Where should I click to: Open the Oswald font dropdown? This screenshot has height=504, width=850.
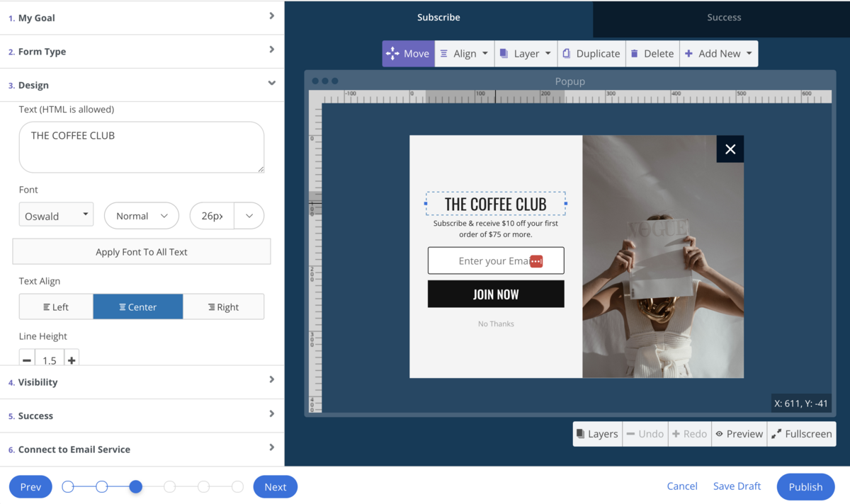[56, 215]
